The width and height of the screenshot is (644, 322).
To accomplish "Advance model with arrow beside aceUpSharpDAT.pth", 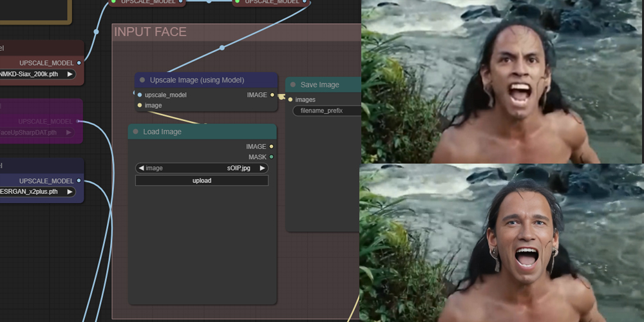I will click(69, 133).
